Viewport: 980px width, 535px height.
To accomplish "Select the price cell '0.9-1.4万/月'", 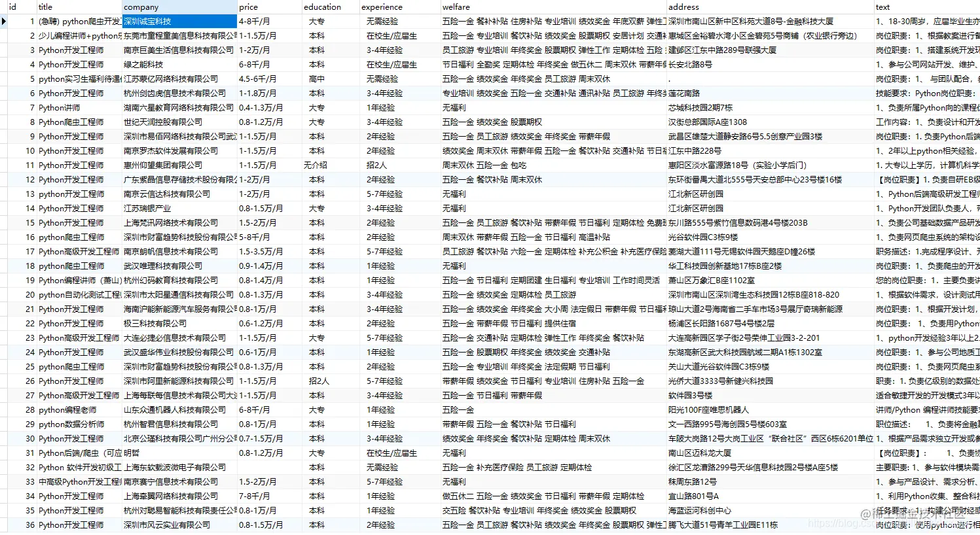I will tap(270, 266).
